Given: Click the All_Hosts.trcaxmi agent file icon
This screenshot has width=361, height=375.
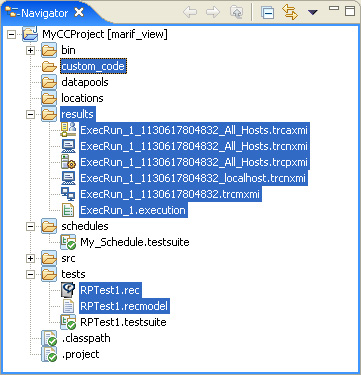Looking at the screenshot, I should [x=68, y=130].
